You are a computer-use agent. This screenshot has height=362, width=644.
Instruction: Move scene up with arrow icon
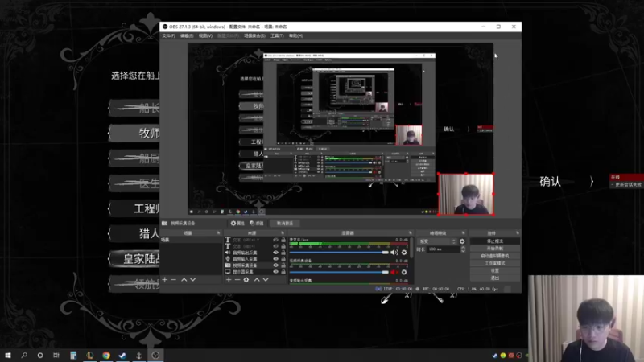point(184,279)
